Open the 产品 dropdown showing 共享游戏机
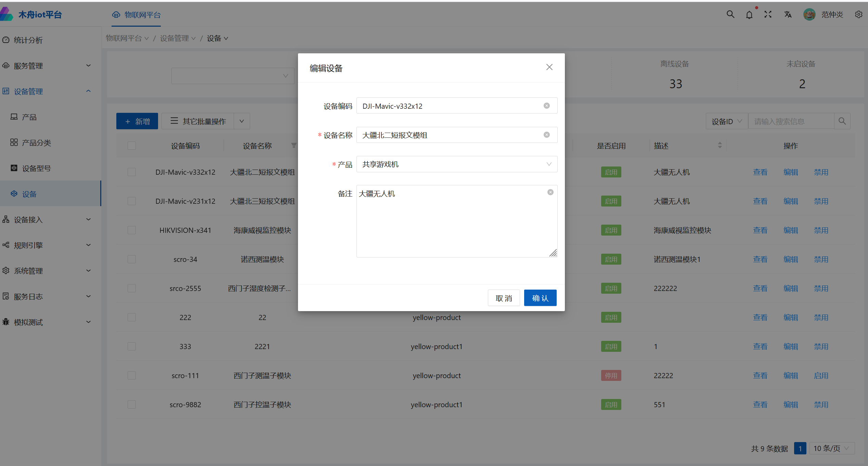The width and height of the screenshot is (868, 466). coord(456,164)
